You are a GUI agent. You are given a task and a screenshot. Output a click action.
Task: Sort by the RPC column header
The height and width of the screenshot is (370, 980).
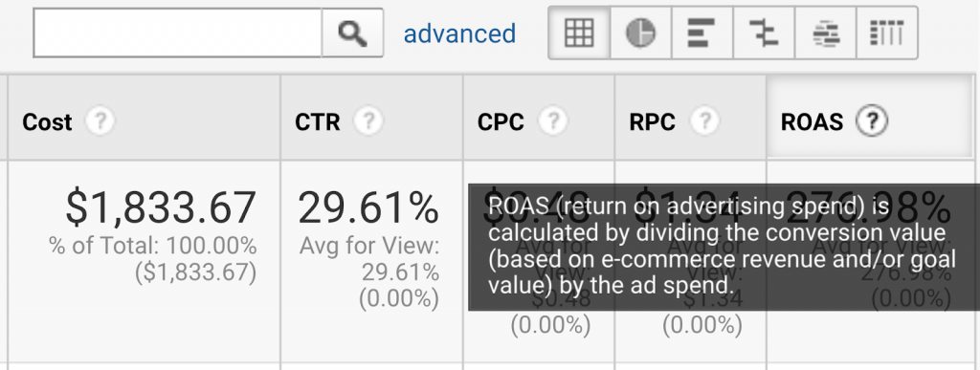pyautogui.click(x=652, y=122)
